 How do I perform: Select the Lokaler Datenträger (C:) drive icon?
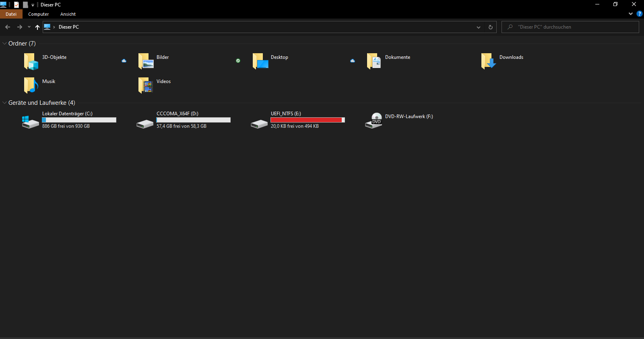[x=31, y=122]
